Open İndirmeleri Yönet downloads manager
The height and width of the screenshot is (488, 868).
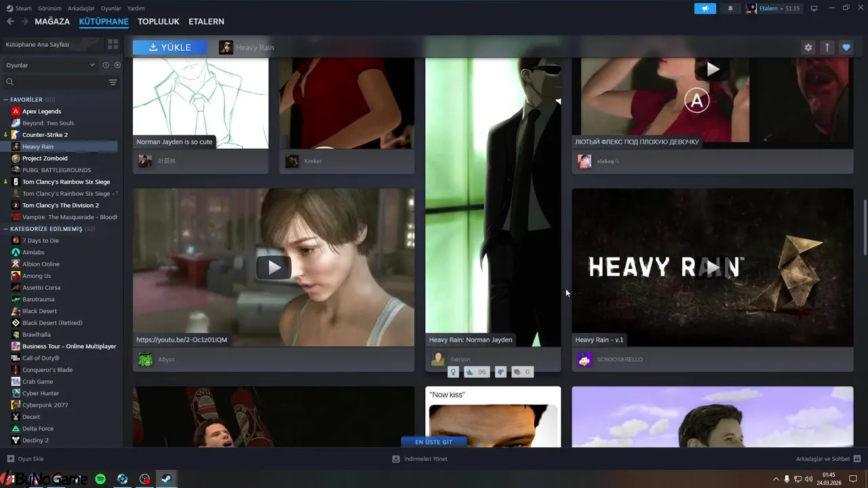(420, 459)
